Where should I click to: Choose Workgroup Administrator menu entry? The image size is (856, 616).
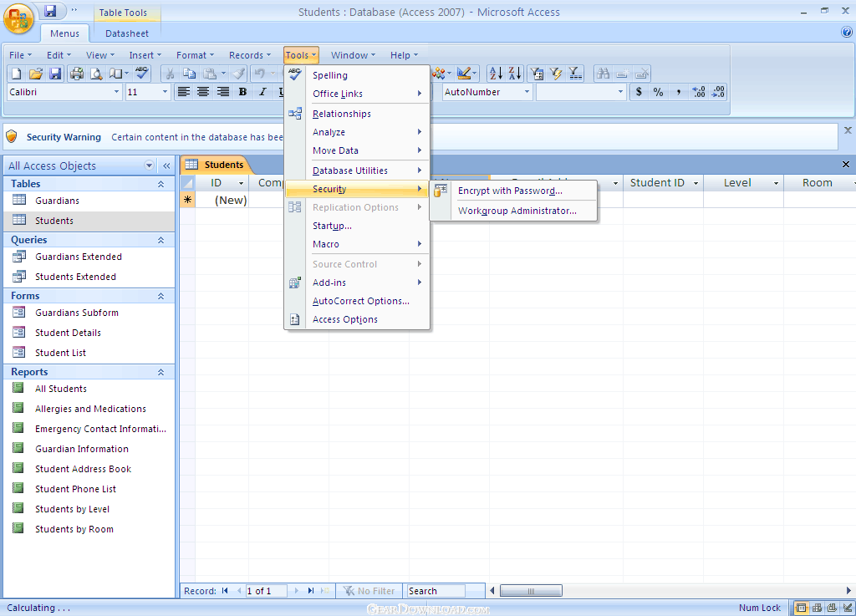coord(514,211)
